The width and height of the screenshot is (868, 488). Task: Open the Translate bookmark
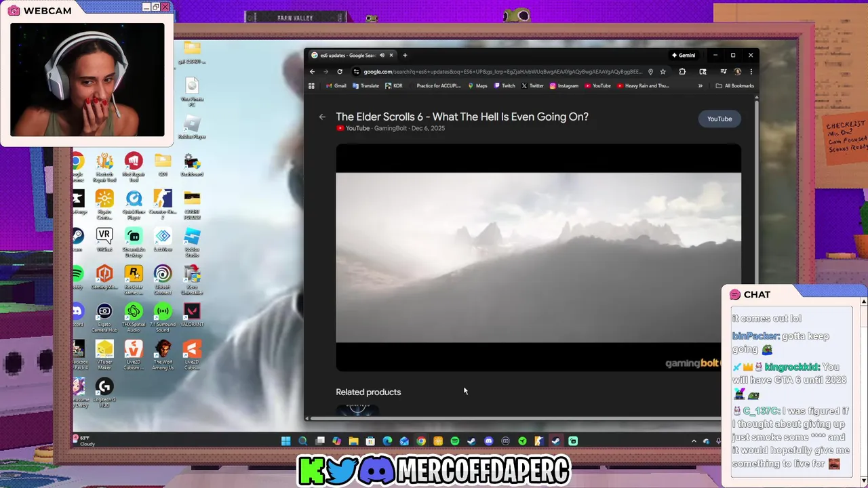tap(366, 86)
